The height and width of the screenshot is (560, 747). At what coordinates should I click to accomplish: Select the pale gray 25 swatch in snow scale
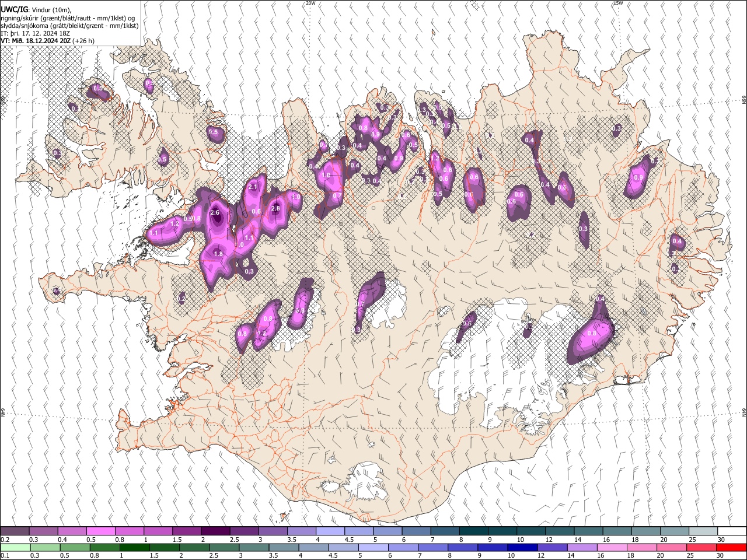[x=703, y=531]
